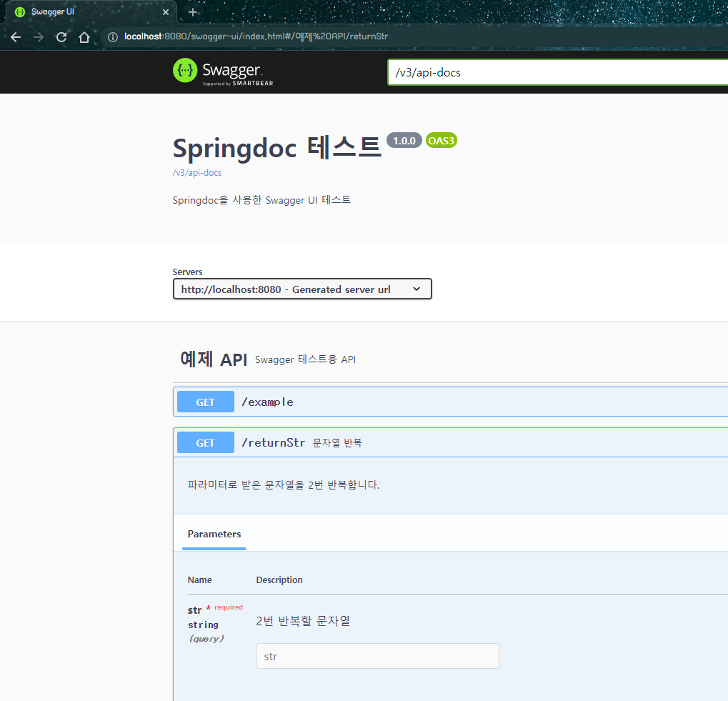Expand the GET /example operation
Viewport: 728px width, 701px height.
pos(450,402)
